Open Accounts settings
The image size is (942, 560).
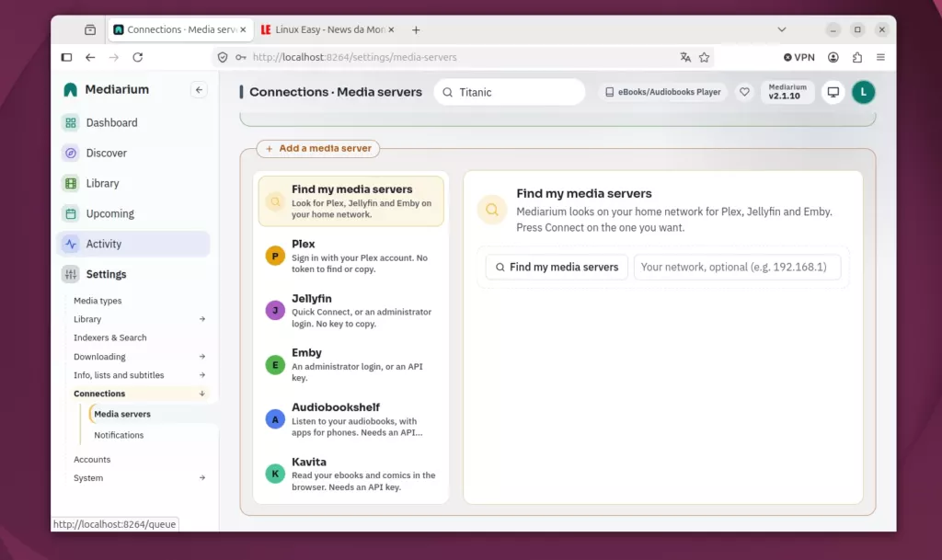click(x=92, y=460)
